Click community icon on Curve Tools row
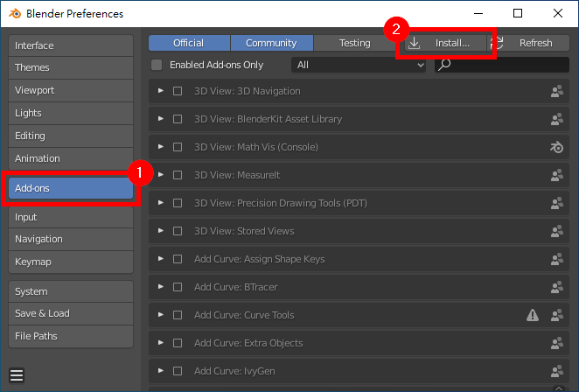 pos(557,315)
